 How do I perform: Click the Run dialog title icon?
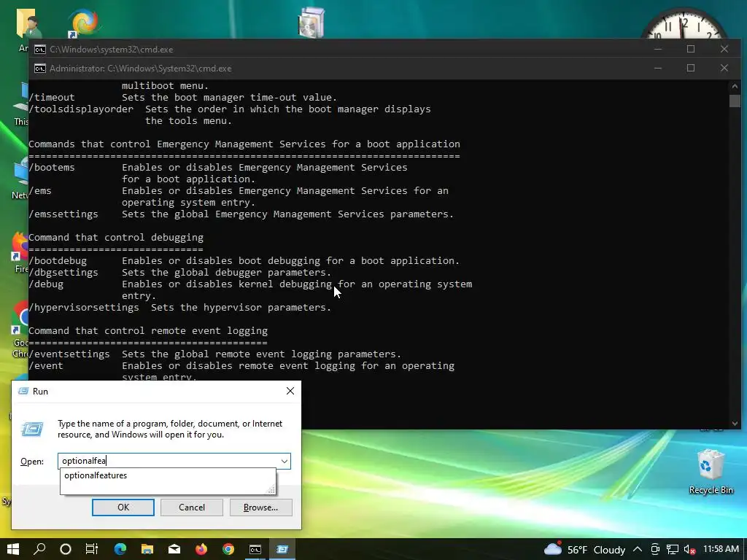23,391
